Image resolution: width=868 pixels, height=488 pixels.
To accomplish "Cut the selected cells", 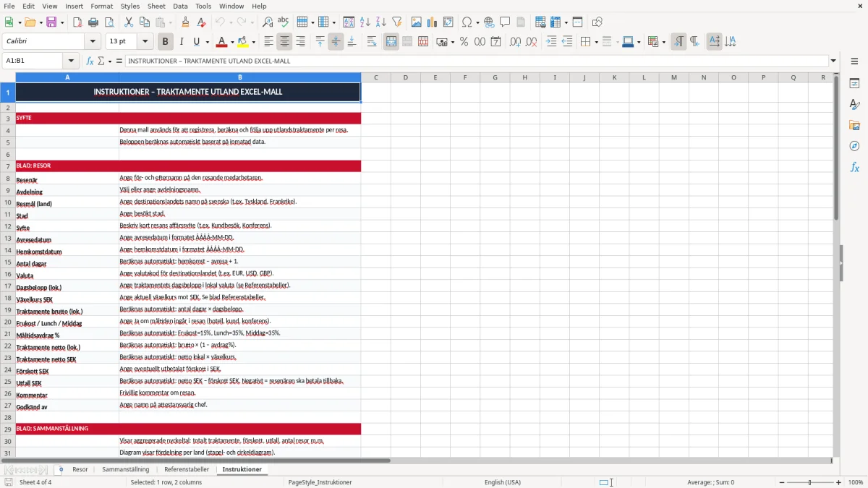I will point(129,22).
